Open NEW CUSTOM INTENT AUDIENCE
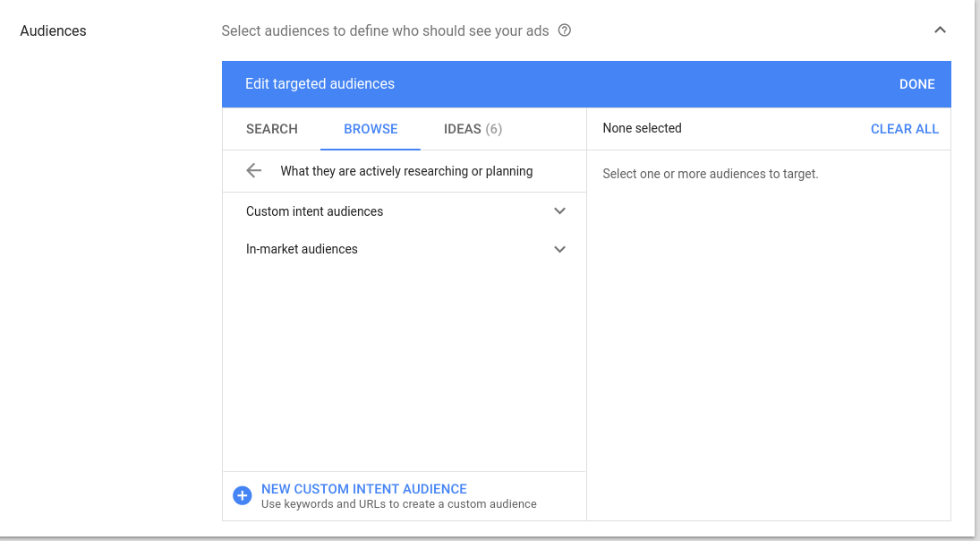980x541 pixels. (x=363, y=489)
